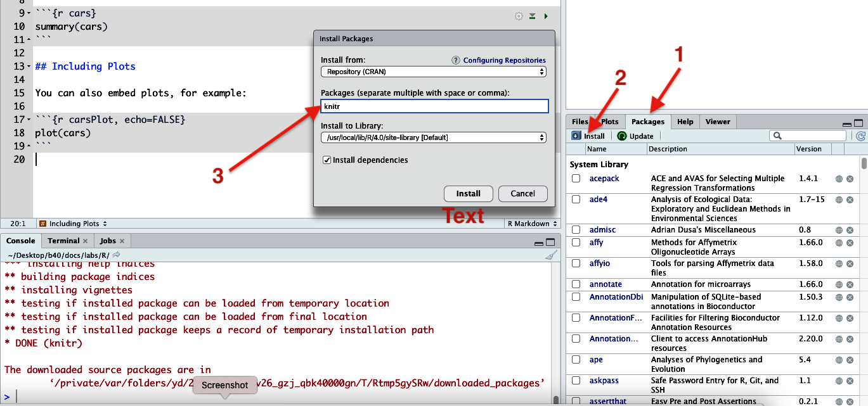Click the Install button in the dialog
Viewport: 868px width, 406px height.
pos(468,194)
